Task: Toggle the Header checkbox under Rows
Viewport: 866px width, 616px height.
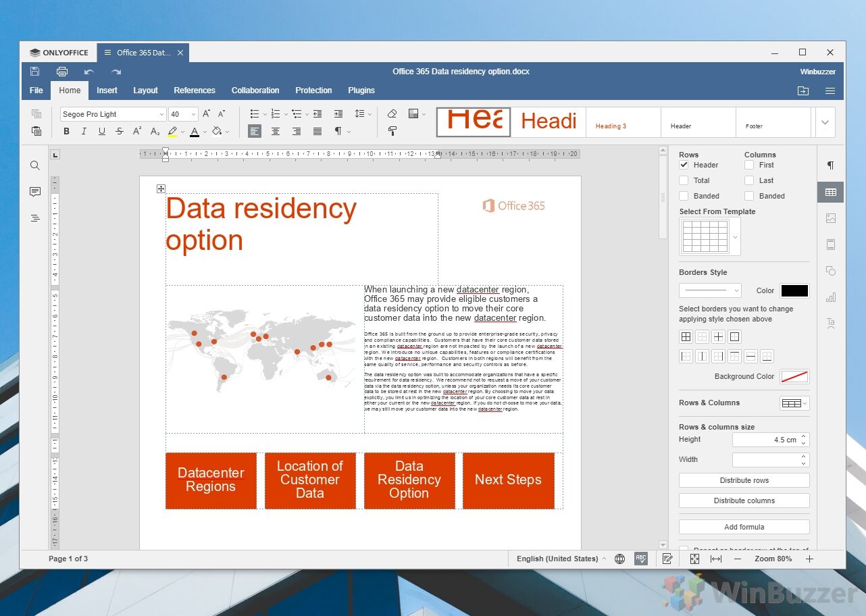Action: 684,164
